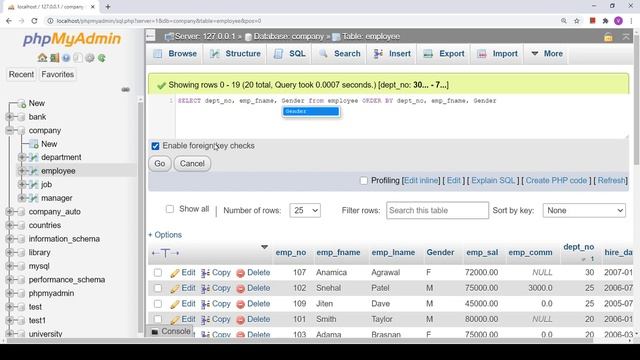Viewport: 640px width, 360px height.
Task: Click the Explain SQL link
Action: 493,180
